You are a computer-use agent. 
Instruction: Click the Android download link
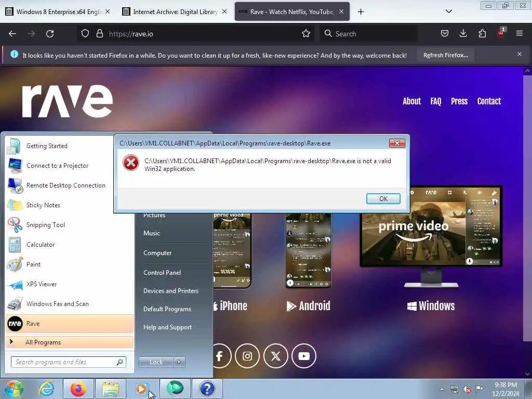(308, 305)
